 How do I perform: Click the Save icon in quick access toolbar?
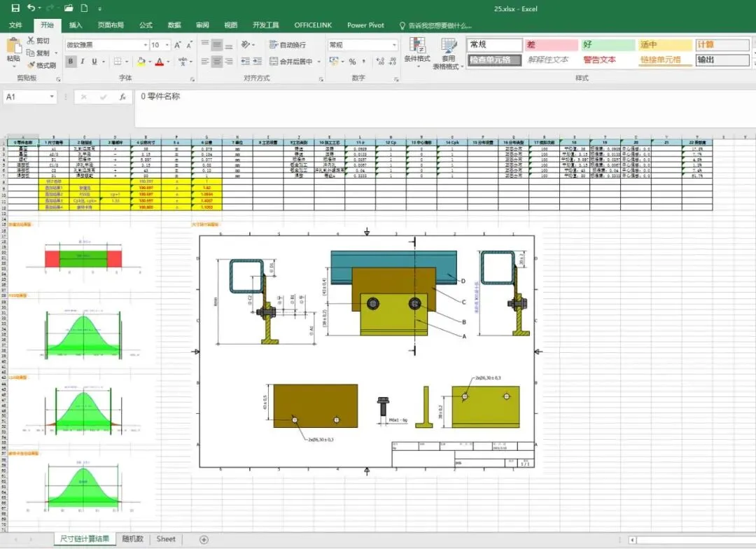click(15, 8)
